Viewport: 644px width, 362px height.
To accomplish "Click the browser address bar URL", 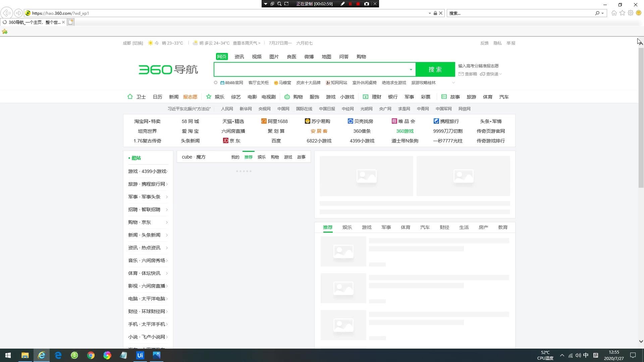I will pos(60,13).
